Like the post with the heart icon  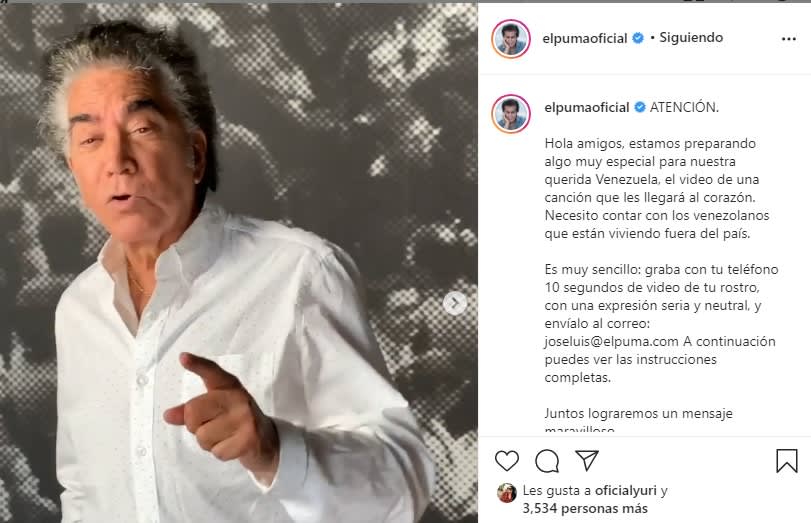[506, 460]
